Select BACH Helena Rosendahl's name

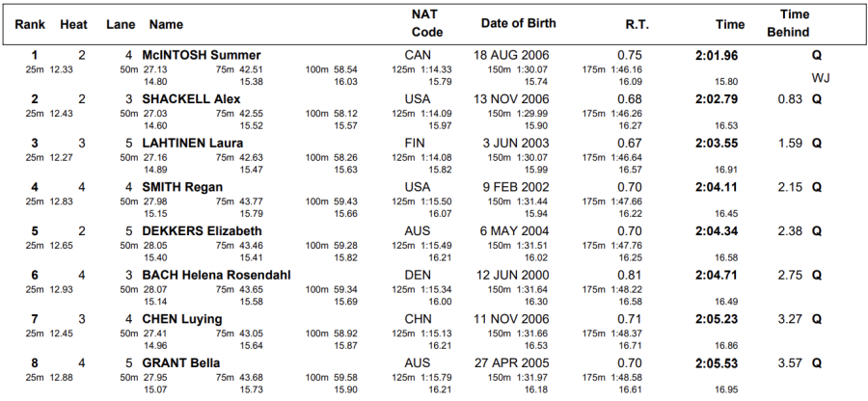[216, 276]
